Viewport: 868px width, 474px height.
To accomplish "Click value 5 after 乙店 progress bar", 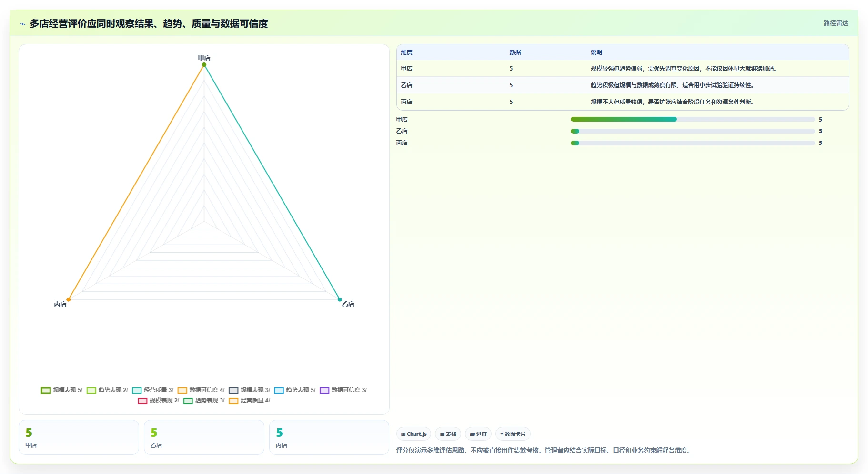I will (820, 131).
